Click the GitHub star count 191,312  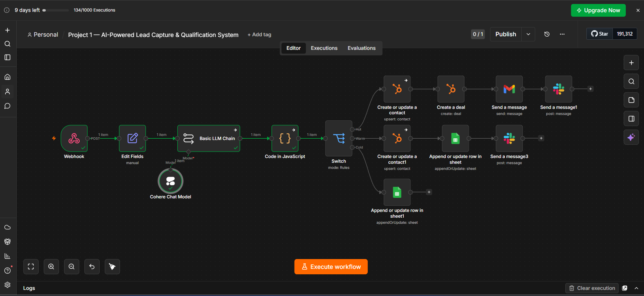coord(625,34)
